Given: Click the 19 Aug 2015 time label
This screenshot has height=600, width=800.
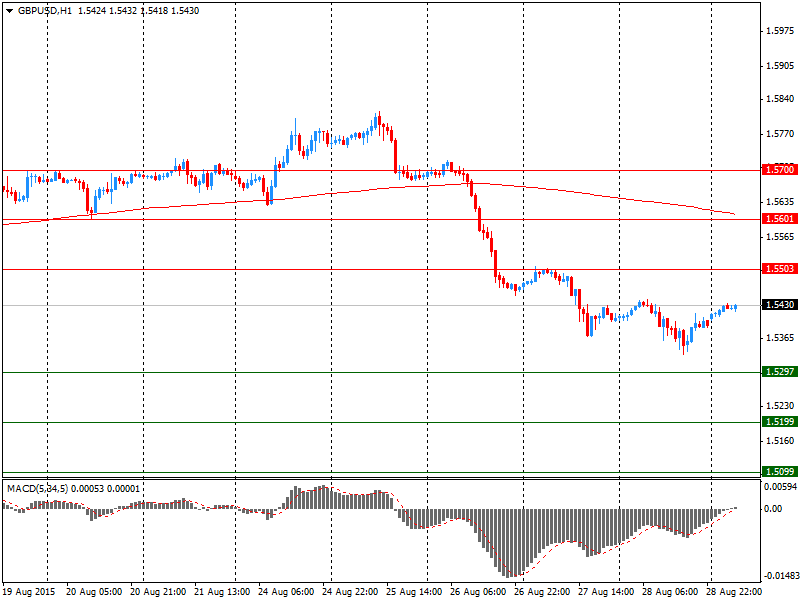Looking at the screenshot, I should point(30,592).
